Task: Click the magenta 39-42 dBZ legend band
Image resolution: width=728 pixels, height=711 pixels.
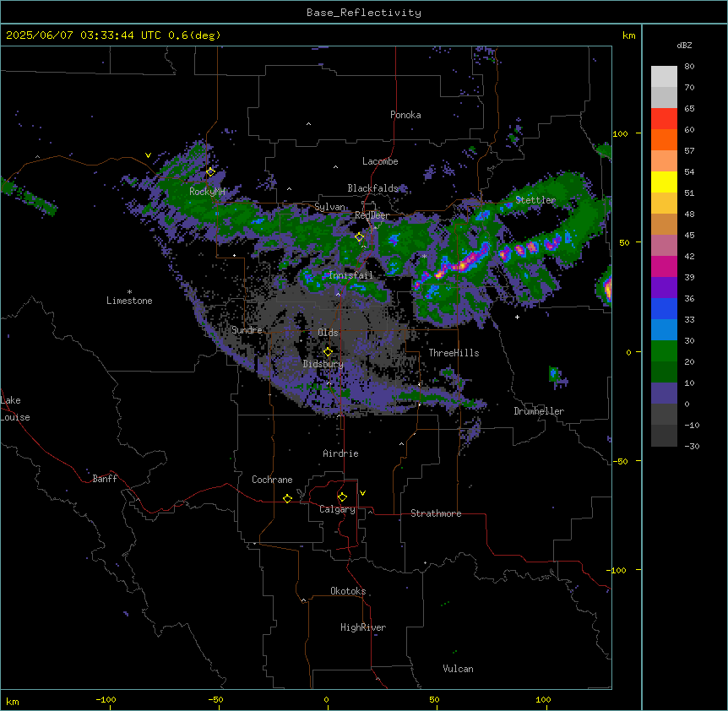Action: coord(664,266)
